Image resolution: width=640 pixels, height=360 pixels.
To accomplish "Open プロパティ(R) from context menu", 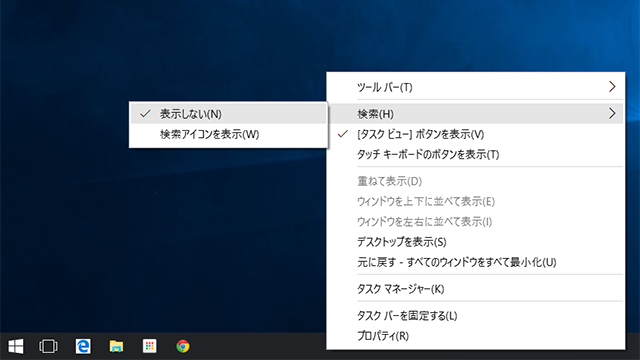I will point(476,336).
